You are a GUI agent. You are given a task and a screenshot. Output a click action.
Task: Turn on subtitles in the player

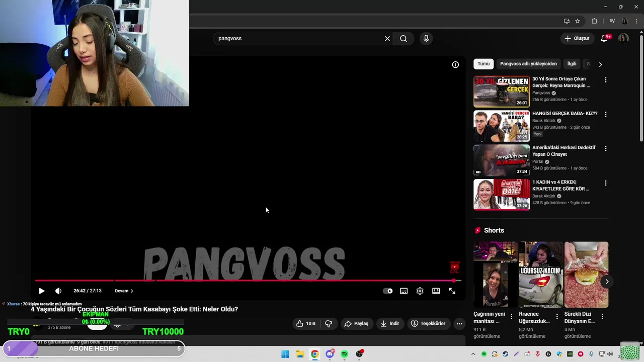pyautogui.click(x=404, y=291)
